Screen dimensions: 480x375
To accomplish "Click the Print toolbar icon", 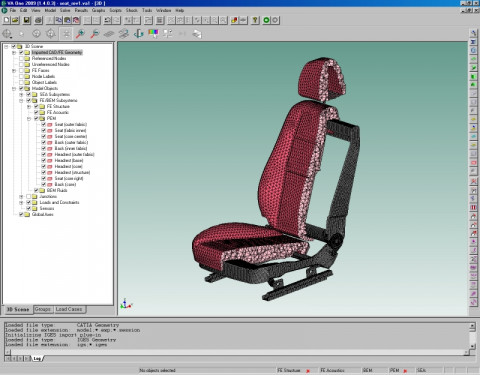I will [x=38, y=20].
